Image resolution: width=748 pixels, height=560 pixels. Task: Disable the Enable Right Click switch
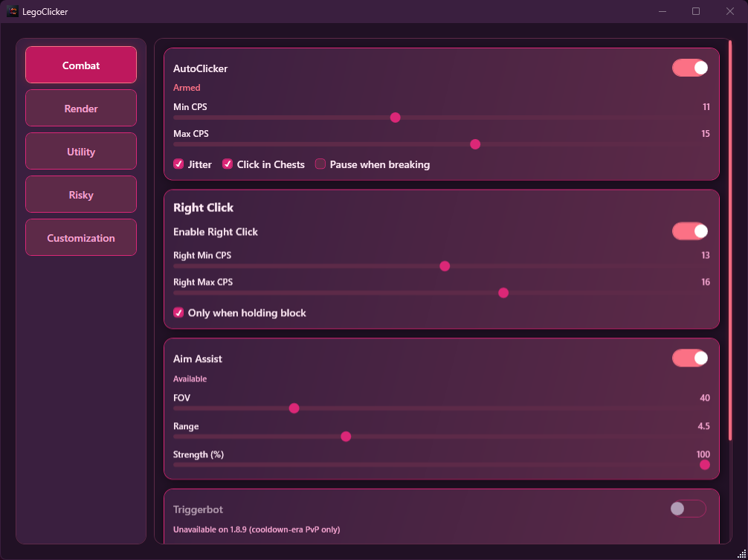[x=689, y=231]
